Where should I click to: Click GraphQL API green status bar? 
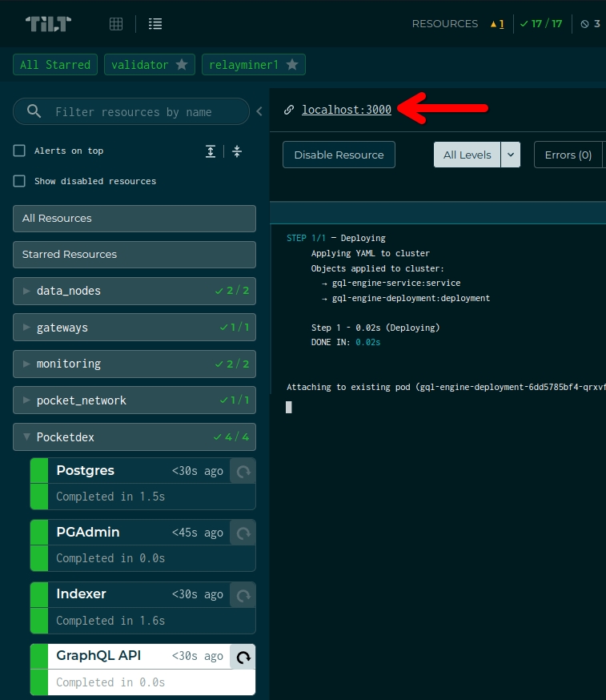point(39,670)
